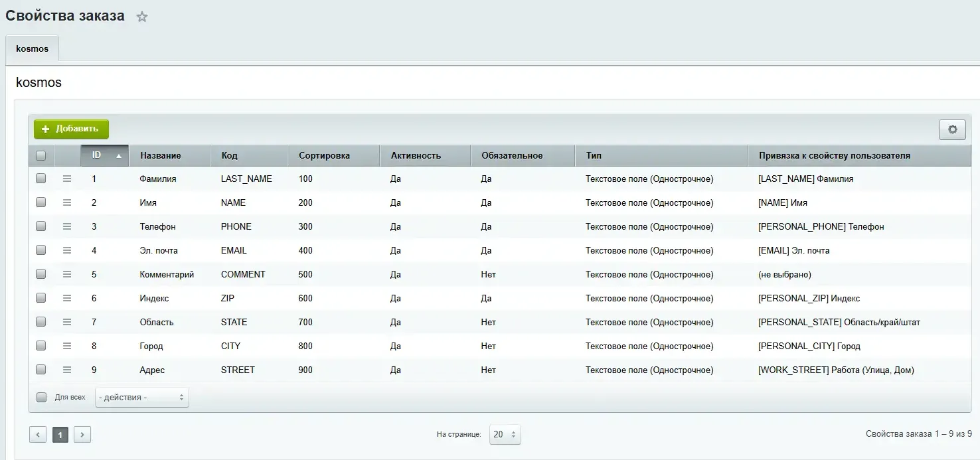This screenshot has height=460, width=980.
Task: Go to next page arrow
Action: (82, 435)
